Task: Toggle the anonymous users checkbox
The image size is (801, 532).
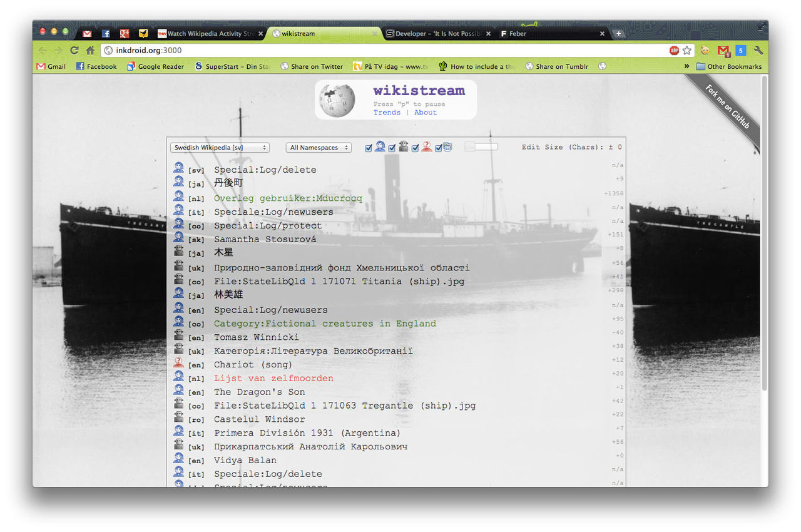Action: [415, 148]
